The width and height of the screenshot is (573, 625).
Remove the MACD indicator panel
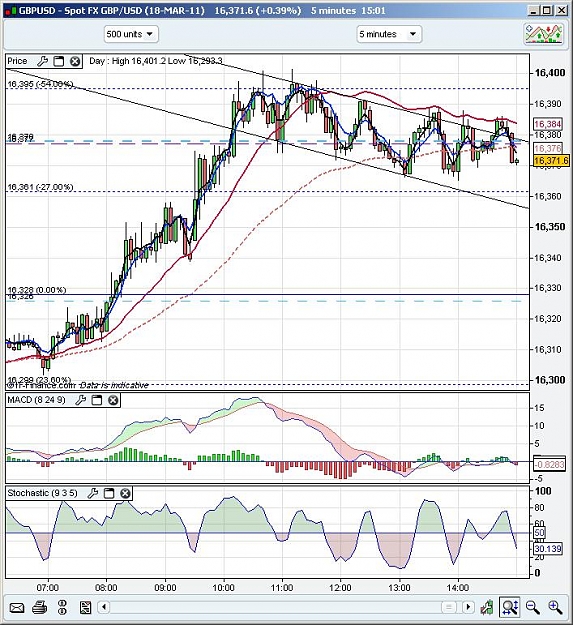[x=113, y=400]
